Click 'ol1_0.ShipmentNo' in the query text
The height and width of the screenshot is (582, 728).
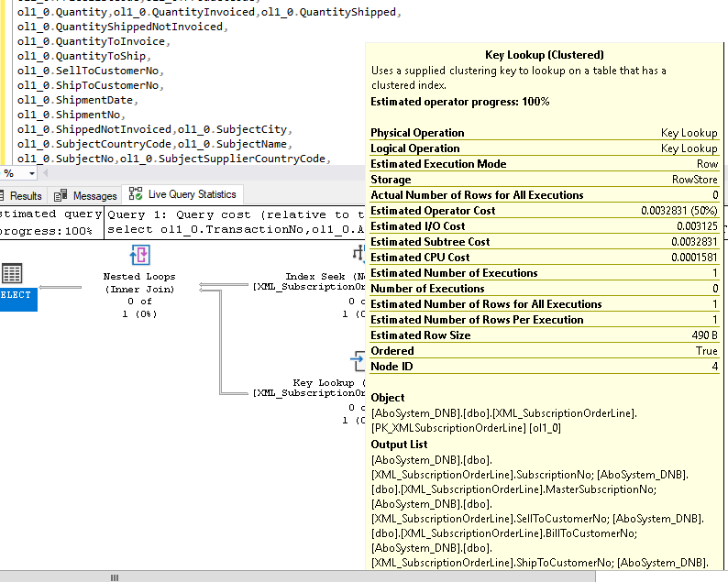68,115
